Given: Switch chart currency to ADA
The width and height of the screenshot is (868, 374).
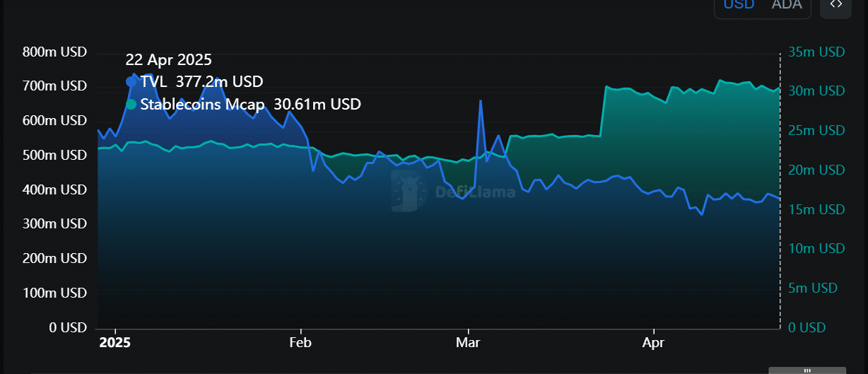Looking at the screenshot, I should tap(786, 5).
